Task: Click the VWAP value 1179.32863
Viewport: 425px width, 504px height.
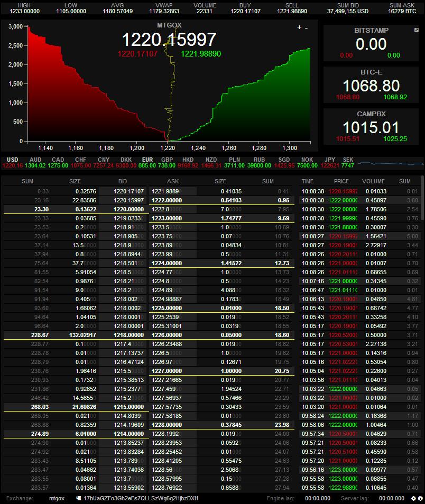Action: 164,11
